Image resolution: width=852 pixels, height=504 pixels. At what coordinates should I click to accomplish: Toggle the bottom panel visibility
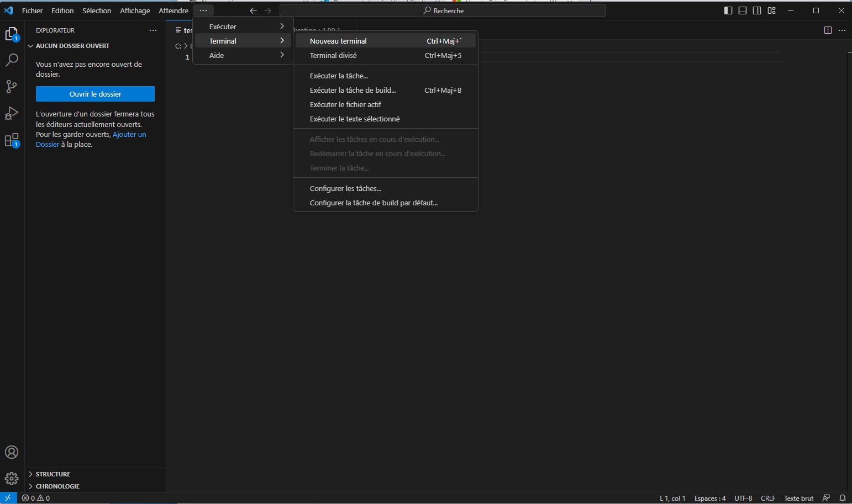(743, 10)
